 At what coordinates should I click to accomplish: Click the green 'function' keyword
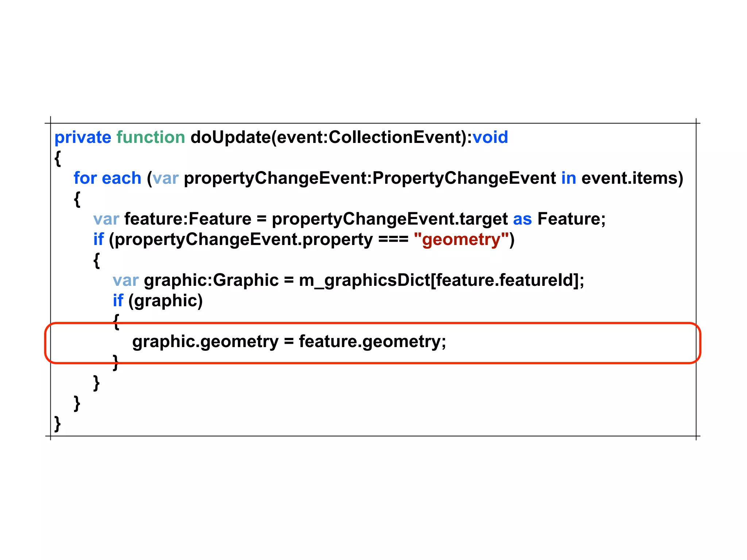pos(151,137)
